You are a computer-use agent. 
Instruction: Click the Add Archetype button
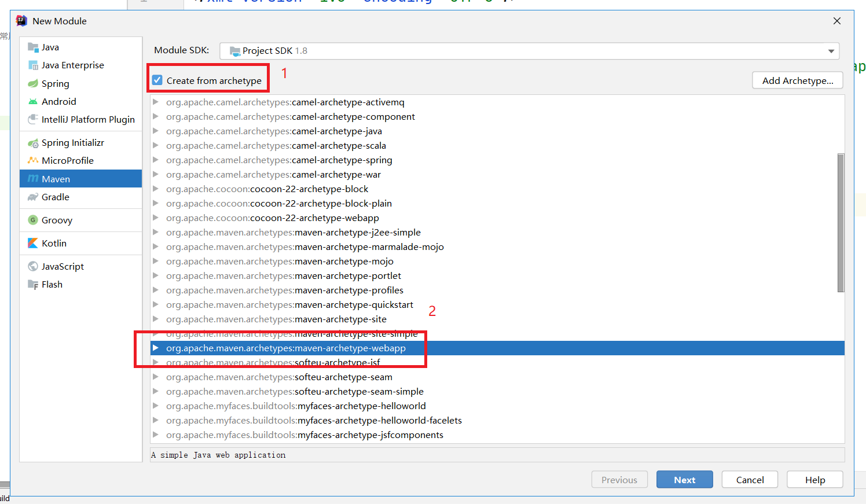click(x=798, y=80)
